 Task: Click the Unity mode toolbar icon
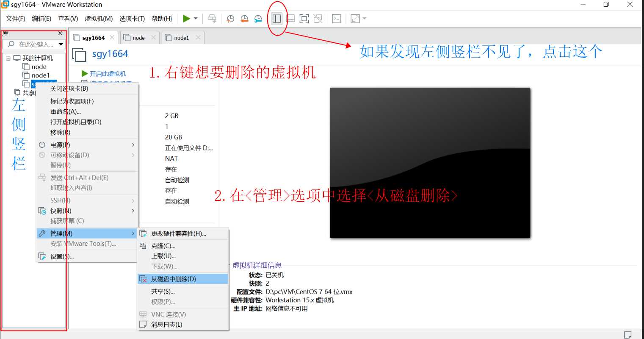coord(318,19)
